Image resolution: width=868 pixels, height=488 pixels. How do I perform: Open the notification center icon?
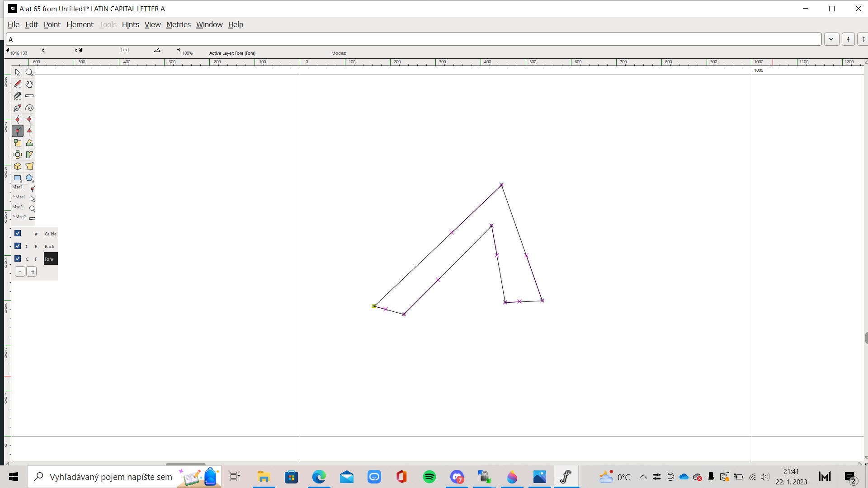pos(850,477)
